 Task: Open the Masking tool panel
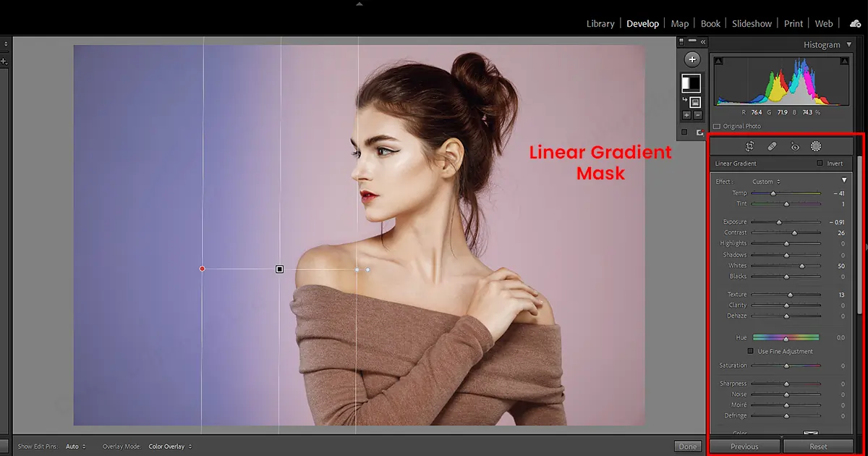click(816, 145)
